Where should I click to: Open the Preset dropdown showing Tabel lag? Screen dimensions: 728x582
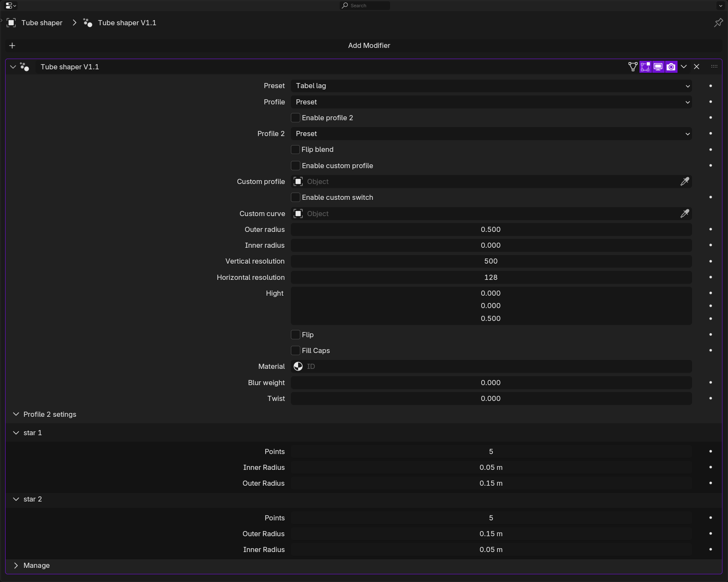pos(490,86)
